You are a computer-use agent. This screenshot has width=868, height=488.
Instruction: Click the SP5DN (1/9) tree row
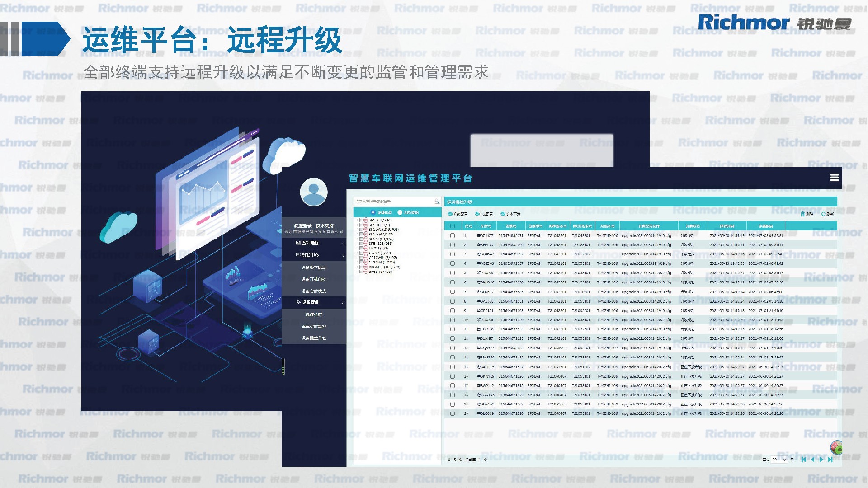379,225
